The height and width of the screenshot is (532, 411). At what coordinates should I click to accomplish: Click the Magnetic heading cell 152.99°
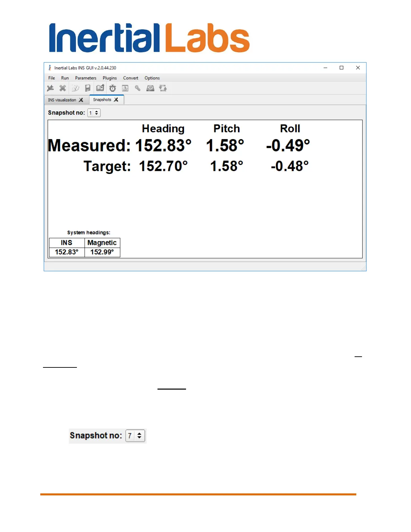[102, 252]
